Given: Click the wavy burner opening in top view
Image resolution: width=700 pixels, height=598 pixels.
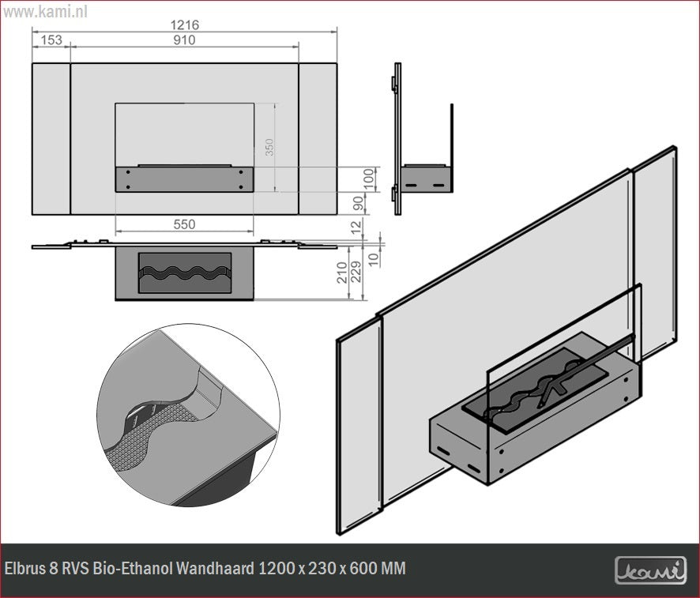Looking at the screenshot, I should [184, 273].
